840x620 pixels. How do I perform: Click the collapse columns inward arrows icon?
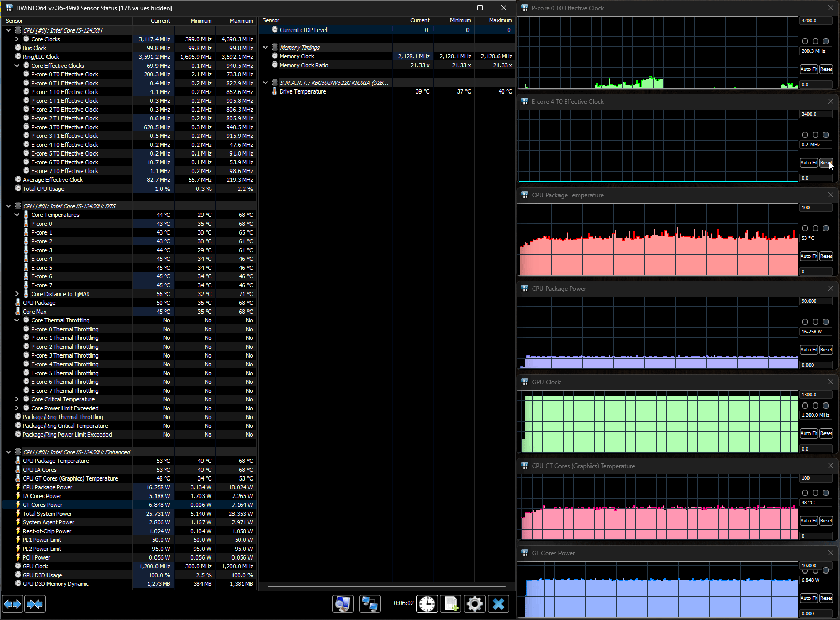click(35, 603)
